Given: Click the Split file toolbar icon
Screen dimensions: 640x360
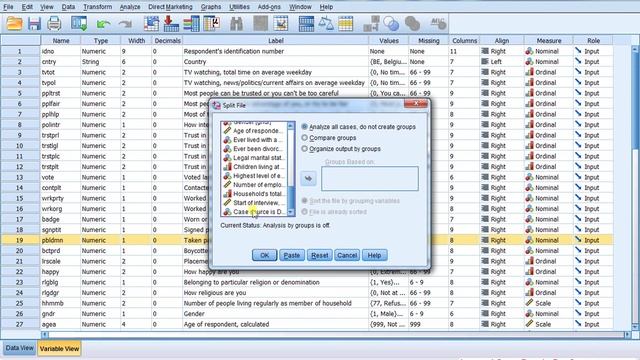Looking at the screenshot, I should 306,24.
